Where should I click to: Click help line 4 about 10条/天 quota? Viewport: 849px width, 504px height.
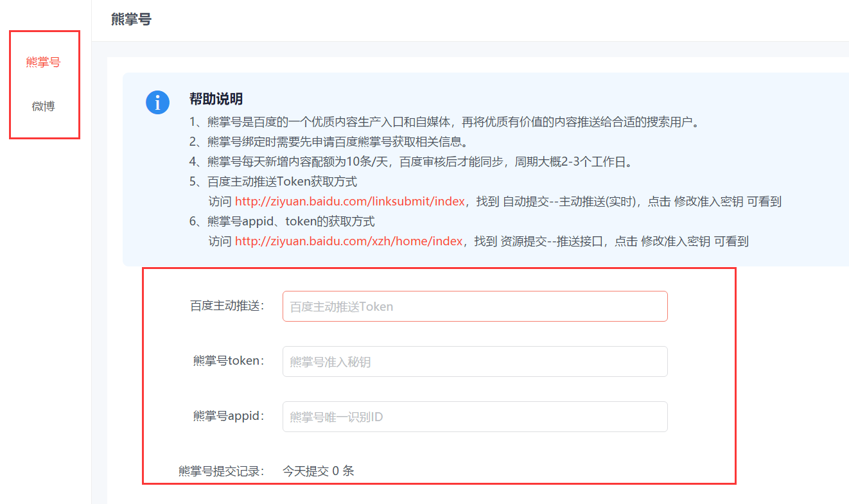tap(411, 162)
